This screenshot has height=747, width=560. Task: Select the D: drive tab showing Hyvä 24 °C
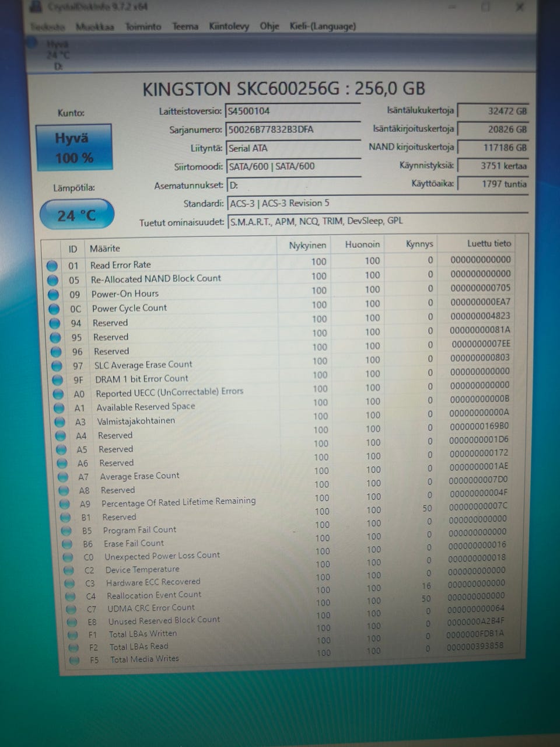[57, 55]
